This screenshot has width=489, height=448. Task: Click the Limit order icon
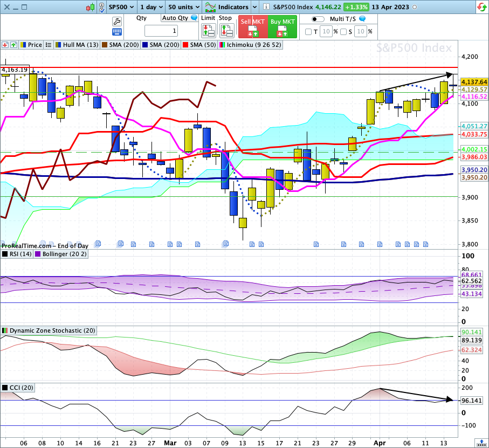pyautogui.click(x=208, y=31)
